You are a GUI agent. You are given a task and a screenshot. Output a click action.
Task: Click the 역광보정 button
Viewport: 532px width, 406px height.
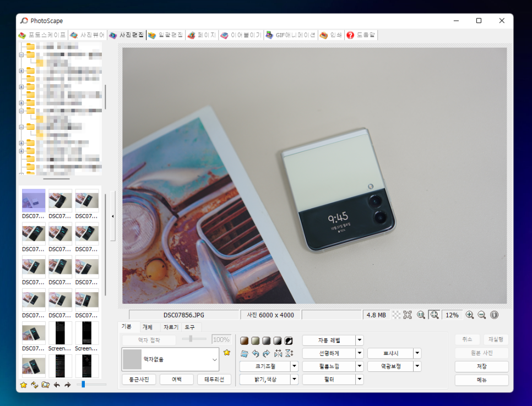point(390,366)
